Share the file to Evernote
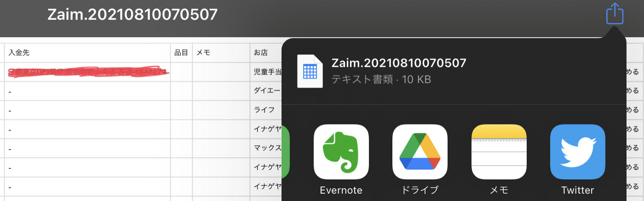This screenshot has height=201, width=644. click(x=341, y=152)
